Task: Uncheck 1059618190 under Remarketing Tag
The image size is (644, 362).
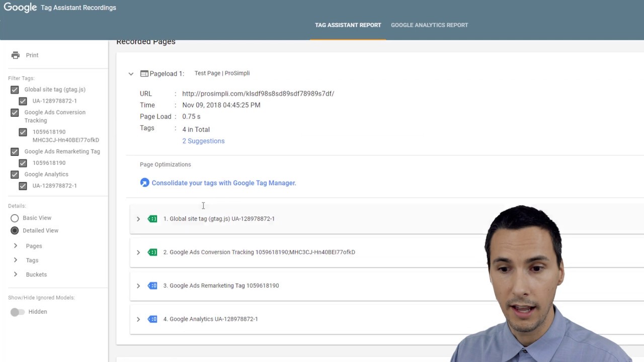Action: click(x=23, y=163)
